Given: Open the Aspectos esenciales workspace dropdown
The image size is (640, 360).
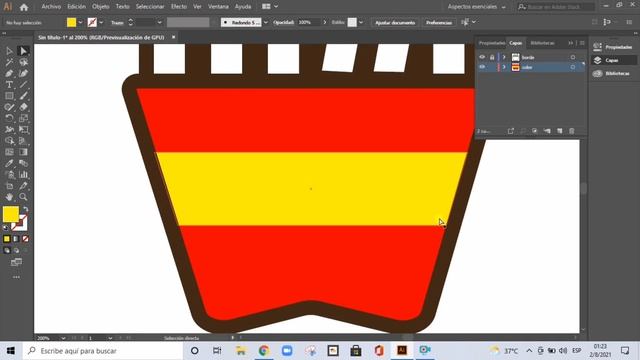Looking at the screenshot, I should click(476, 7).
